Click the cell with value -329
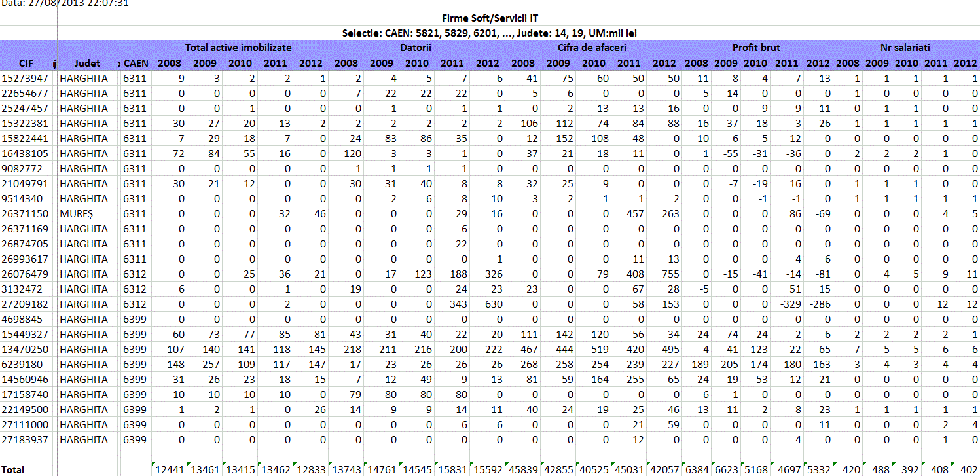This screenshot has height=476, width=980. (789, 304)
